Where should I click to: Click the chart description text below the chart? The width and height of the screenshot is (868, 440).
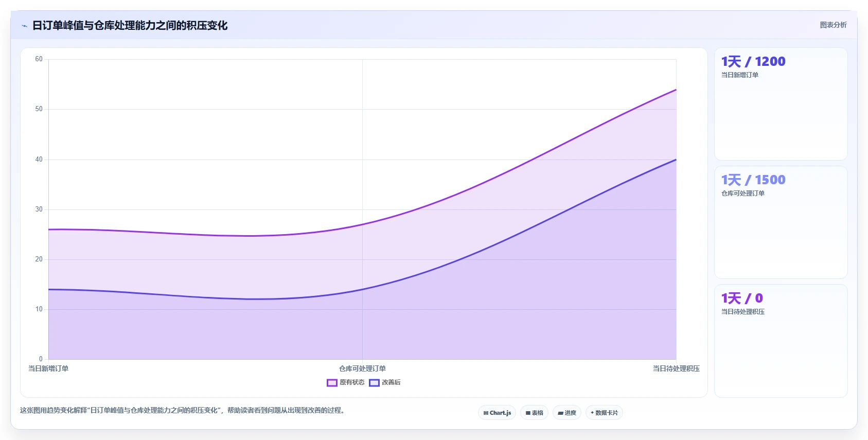(182, 410)
